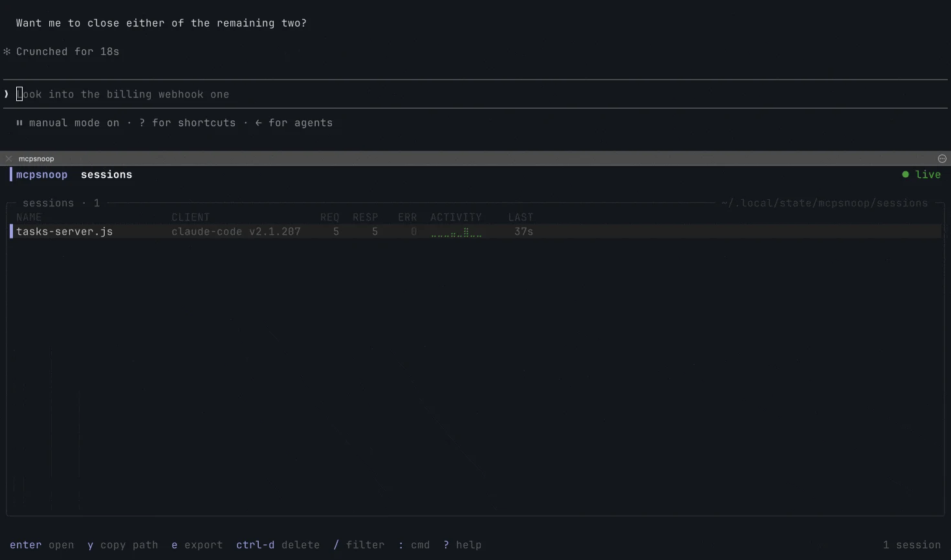Click 'enter open' shortcut hint
This screenshot has width=951, height=560.
(42, 545)
